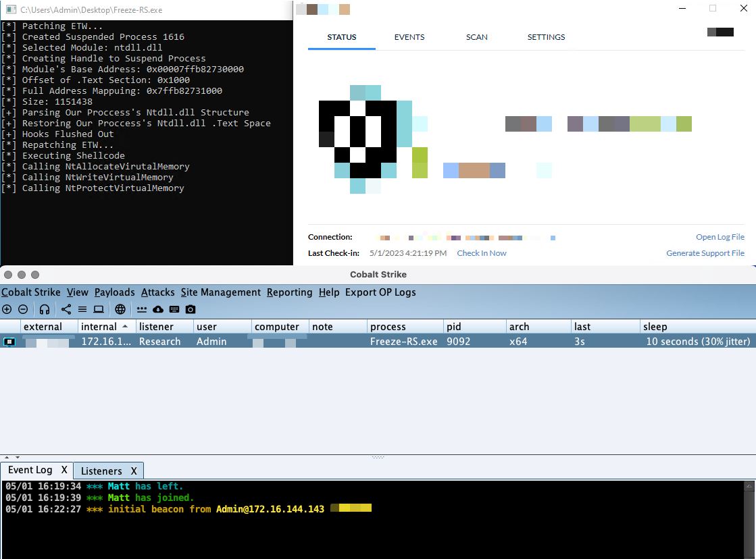Sort sessions by pid column header
Screen dimensions: 756x559
click(474, 327)
